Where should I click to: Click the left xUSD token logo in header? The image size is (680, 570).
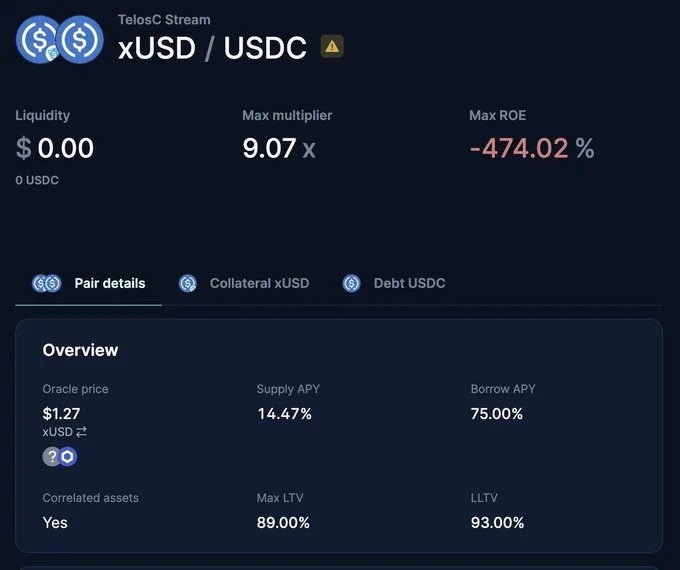pos(38,40)
